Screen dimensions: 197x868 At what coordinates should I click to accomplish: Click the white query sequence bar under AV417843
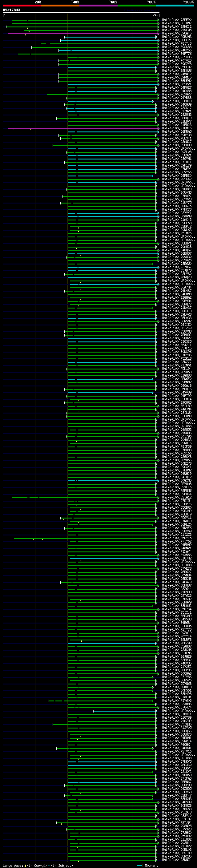point(81,12)
